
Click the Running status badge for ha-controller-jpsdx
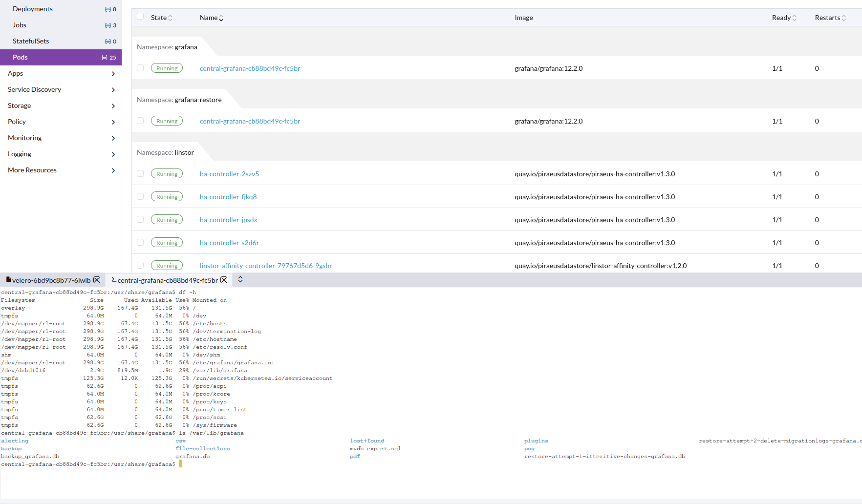tap(167, 220)
